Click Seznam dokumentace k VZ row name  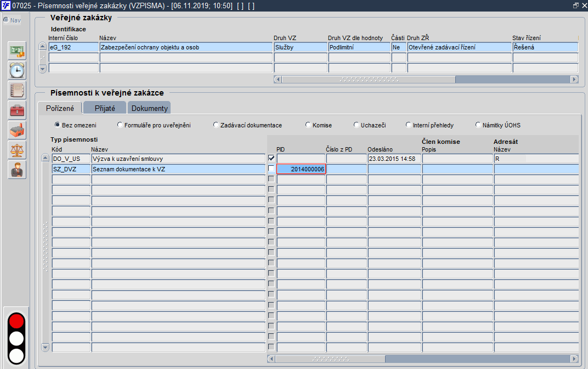[178, 169]
